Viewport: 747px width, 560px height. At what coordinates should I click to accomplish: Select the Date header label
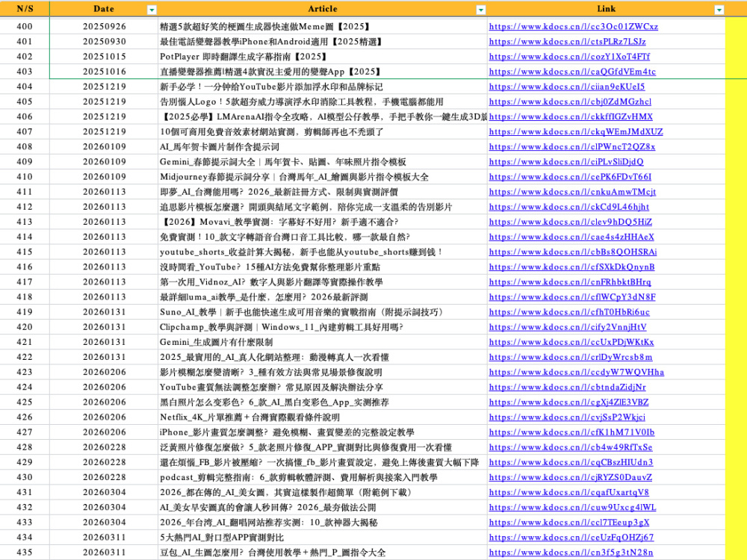pyautogui.click(x=104, y=8)
